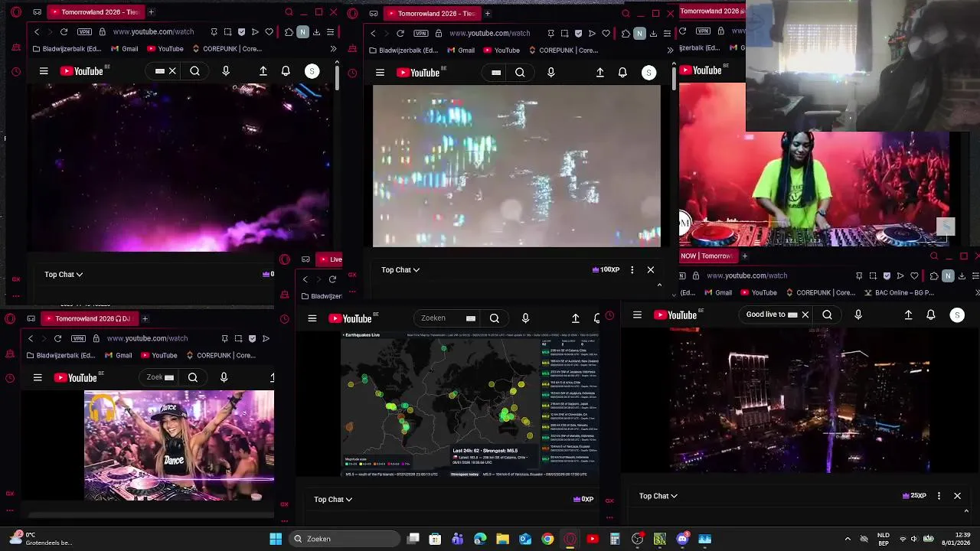
Task: Click search magnifier in Dance DJ window
Action: [193, 377]
